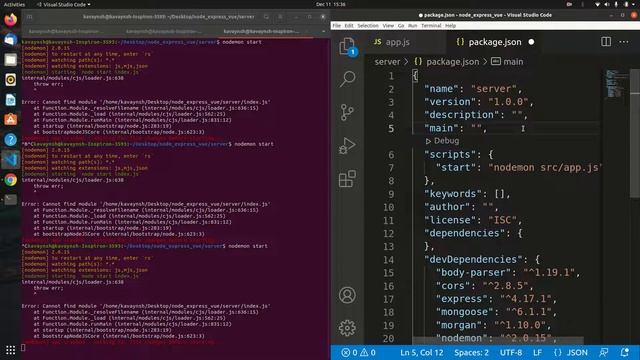
Task: Click the terminal prompt cursor
Action: [x=23, y=348]
